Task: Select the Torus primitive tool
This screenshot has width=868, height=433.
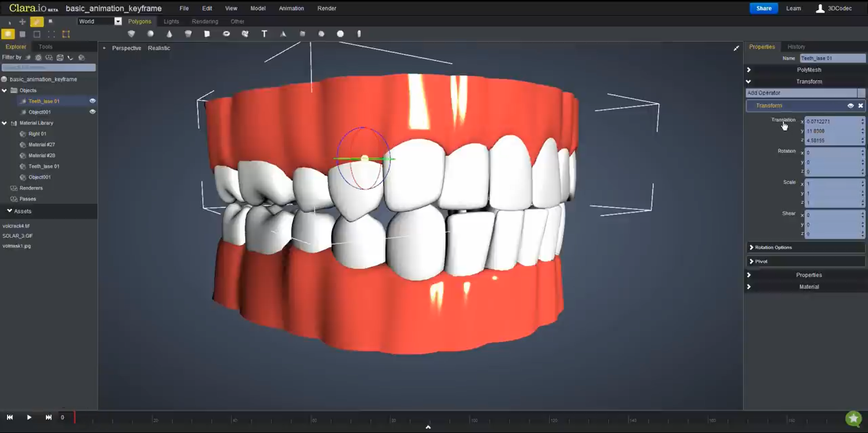Action: (226, 34)
